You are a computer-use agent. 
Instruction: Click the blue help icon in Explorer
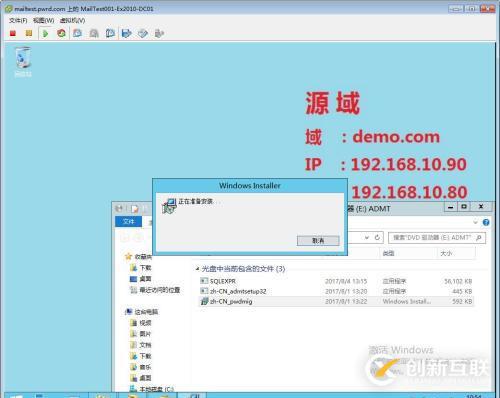click(486, 222)
